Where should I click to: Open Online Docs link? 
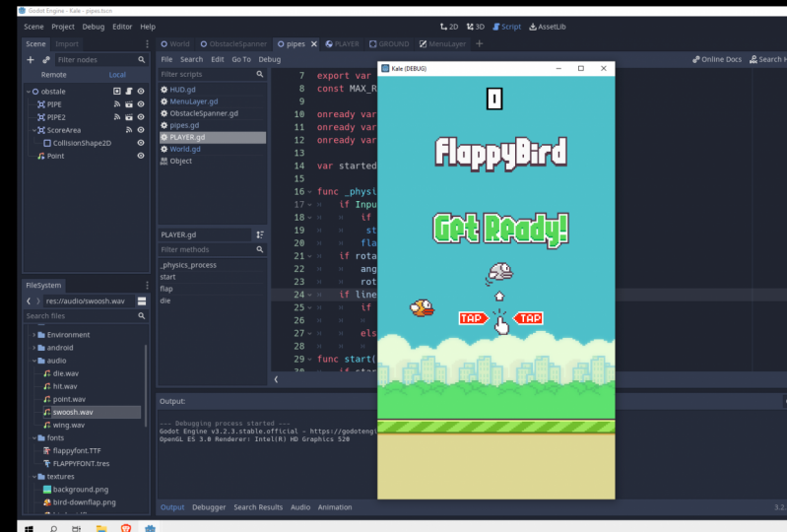(717, 59)
